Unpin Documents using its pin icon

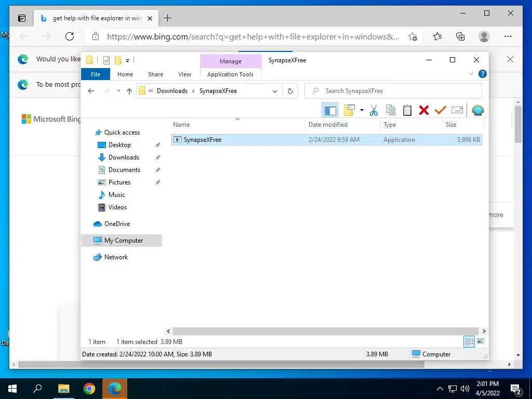point(158,170)
